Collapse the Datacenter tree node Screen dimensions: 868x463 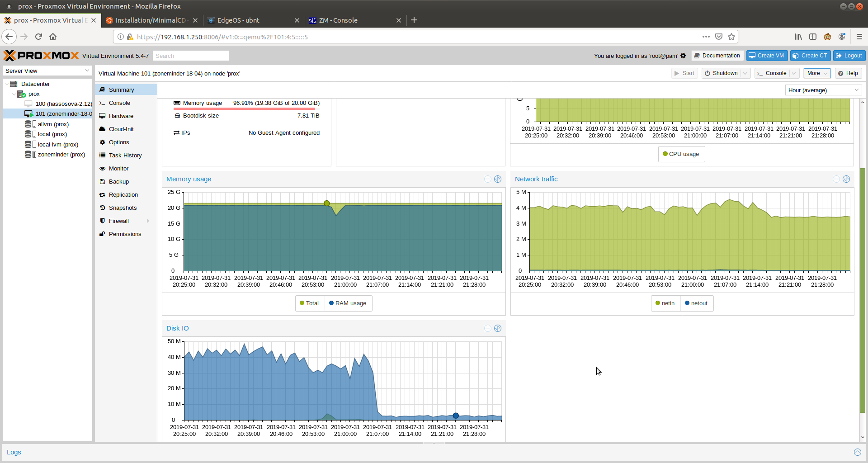pyautogui.click(x=7, y=84)
